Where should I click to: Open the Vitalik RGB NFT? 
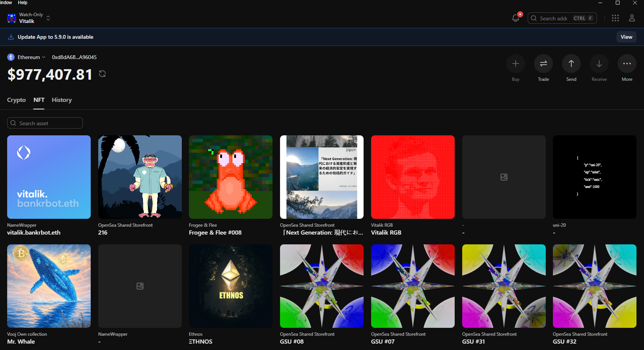(x=413, y=177)
